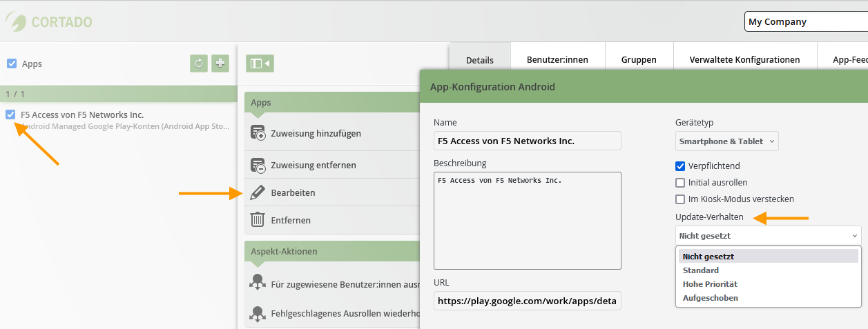Click icon beside Fehlgeschlagenes Ausrollen
This screenshot has height=329, width=868.
(x=258, y=314)
